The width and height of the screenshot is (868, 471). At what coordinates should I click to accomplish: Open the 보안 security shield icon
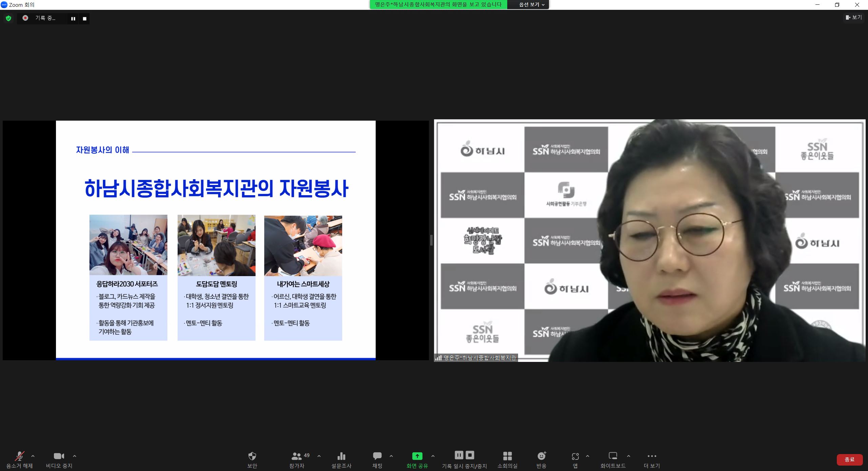(252, 456)
